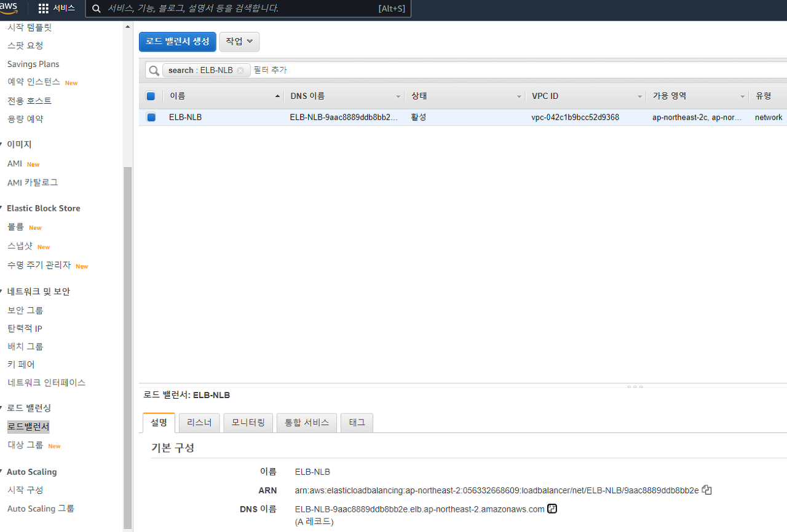Remove the ELB-NLB search filter chip
787x532 pixels.
[240, 71]
